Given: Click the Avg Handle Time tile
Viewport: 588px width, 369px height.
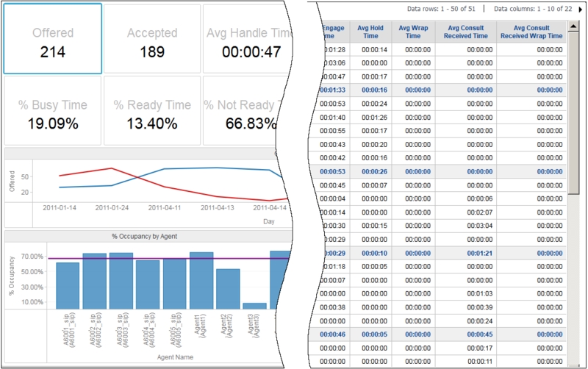Looking at the screenshot, I should click(243, 38).
